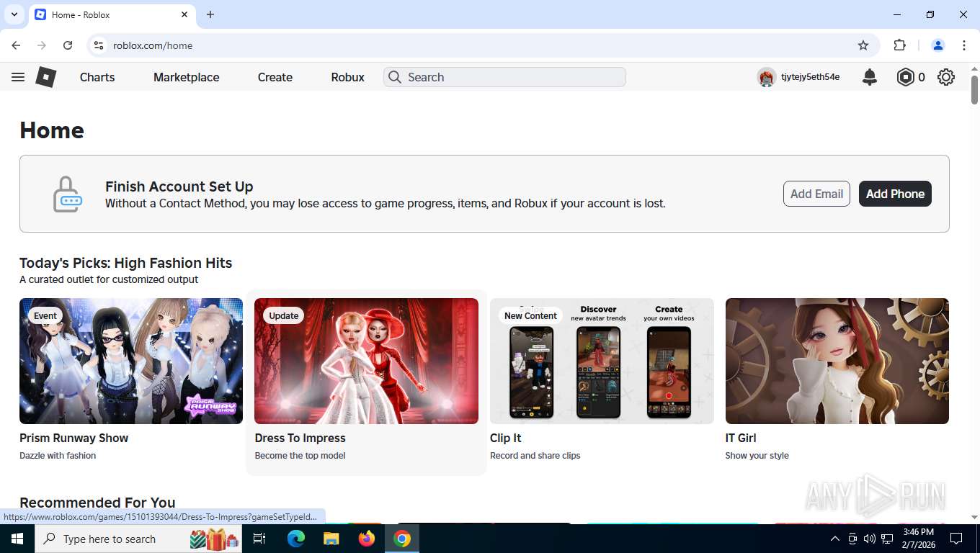Viewport: 980px width, 553px height.
Task: Open tijytejy5eth54e profile link
Action: [810, 77]
